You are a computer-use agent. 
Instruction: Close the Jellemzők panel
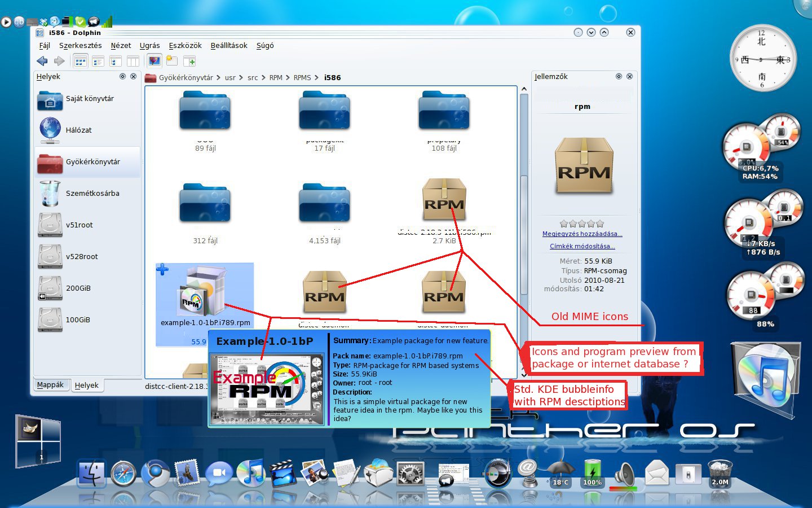[x=629, y=76]
